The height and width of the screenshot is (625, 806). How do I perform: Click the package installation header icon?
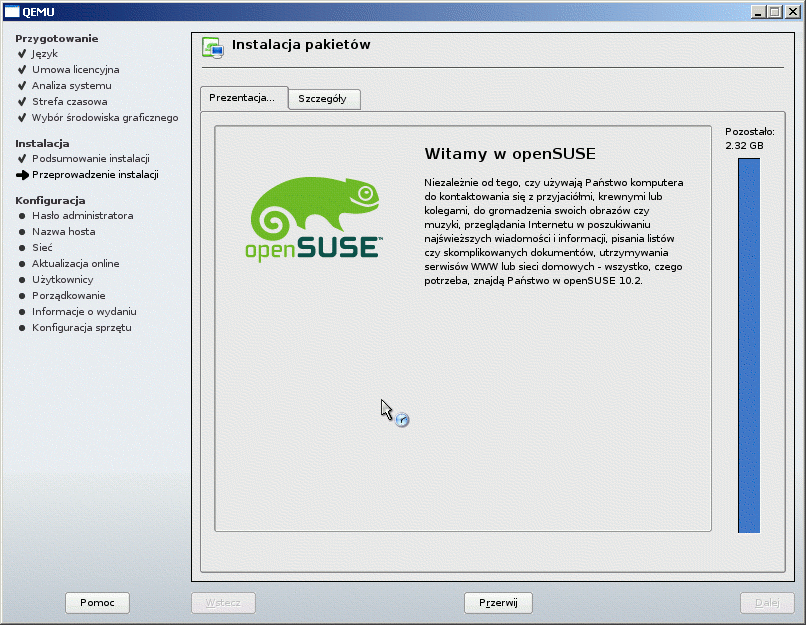[212, 47]
